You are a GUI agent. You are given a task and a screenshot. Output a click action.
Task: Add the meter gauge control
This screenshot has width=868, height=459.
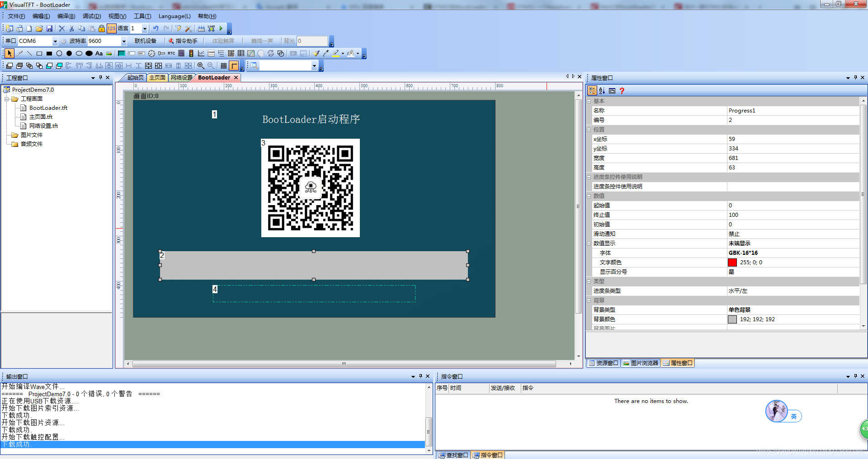coord(151,53)
